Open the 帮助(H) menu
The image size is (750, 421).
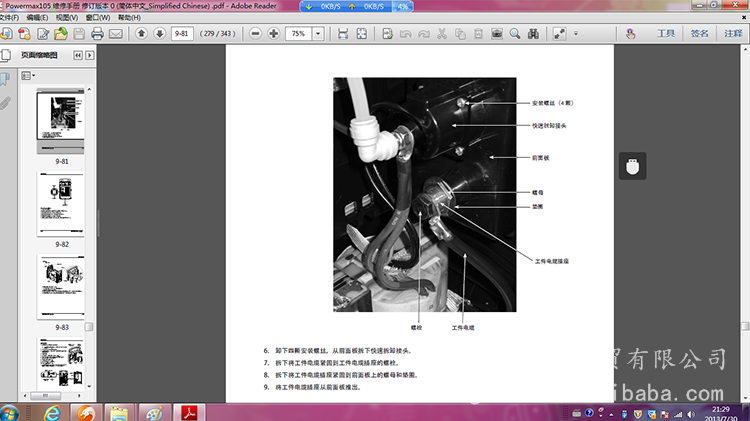tap(130, 18)
